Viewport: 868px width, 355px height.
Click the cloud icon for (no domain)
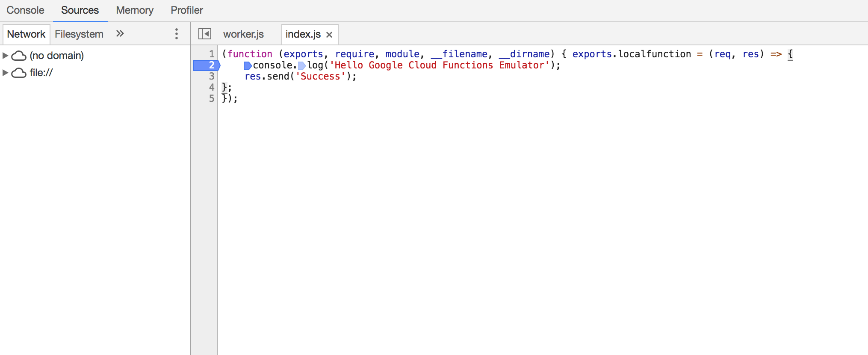point(18,56)
